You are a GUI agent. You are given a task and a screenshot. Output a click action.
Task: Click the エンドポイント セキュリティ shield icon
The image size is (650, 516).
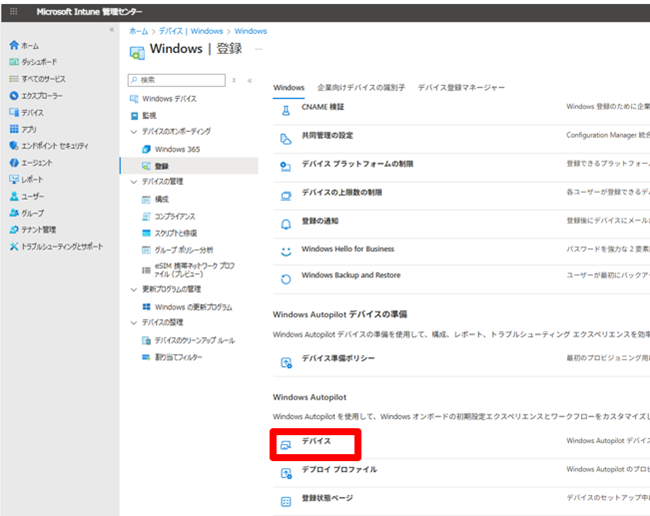click(x=13, y=146)
